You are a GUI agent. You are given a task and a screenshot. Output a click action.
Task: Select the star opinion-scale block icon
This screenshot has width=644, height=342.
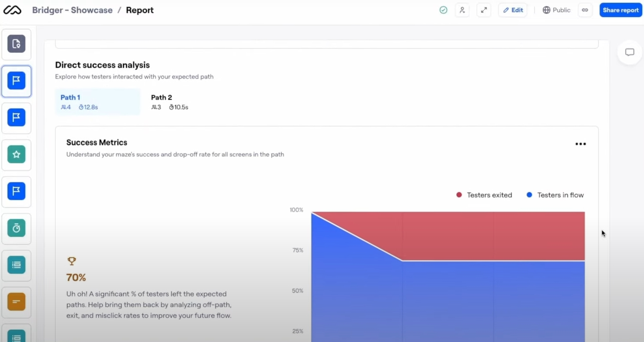point(16,155)
